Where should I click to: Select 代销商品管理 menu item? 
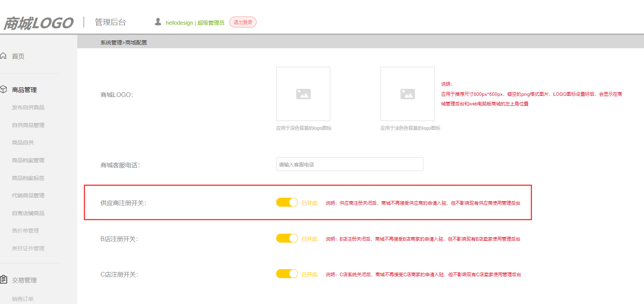pos(28,195)
